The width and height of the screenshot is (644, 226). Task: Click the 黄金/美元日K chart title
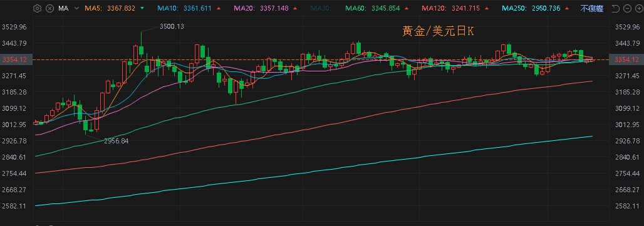(438, 31)
